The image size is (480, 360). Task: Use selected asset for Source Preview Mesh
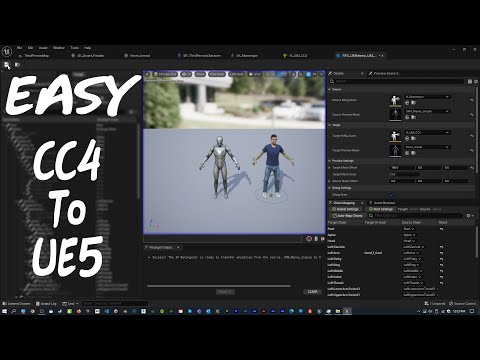(x=407, y=117)
